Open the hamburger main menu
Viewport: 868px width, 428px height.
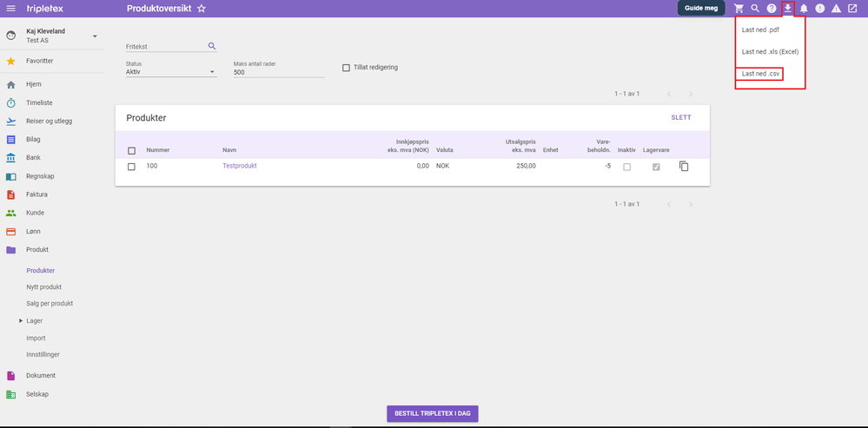pyautogui.click(x=10, y=9)
